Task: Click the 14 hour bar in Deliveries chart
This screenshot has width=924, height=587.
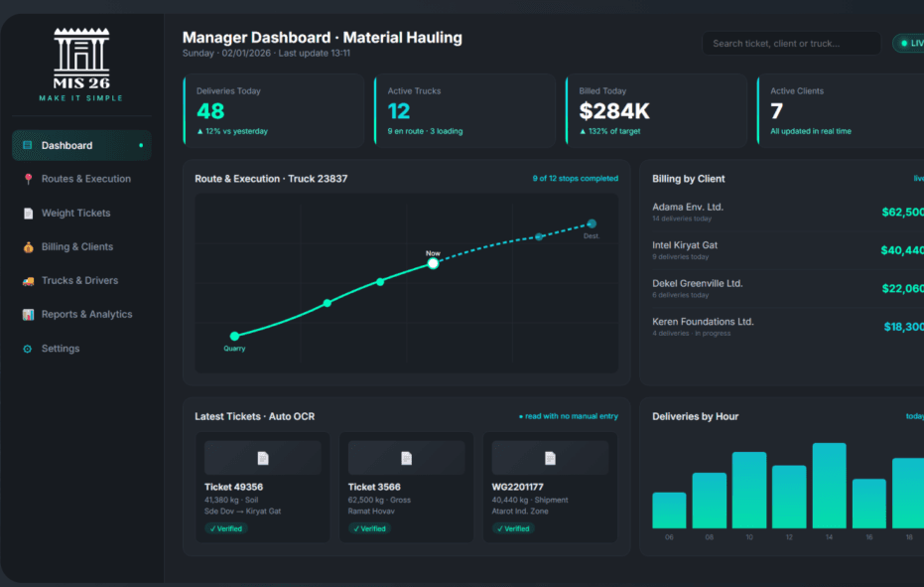Action: [829, 486]
